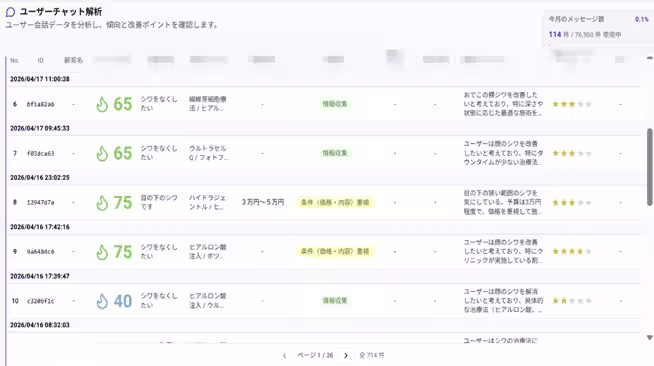Click the score 75 in row 9a6484c6
The image size is (654, 366).
tap(123, 252)
